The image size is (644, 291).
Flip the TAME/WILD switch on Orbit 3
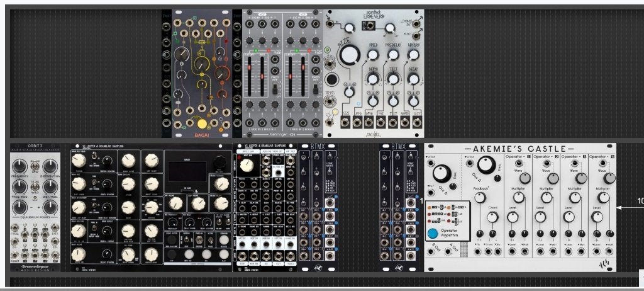point(35,186)
